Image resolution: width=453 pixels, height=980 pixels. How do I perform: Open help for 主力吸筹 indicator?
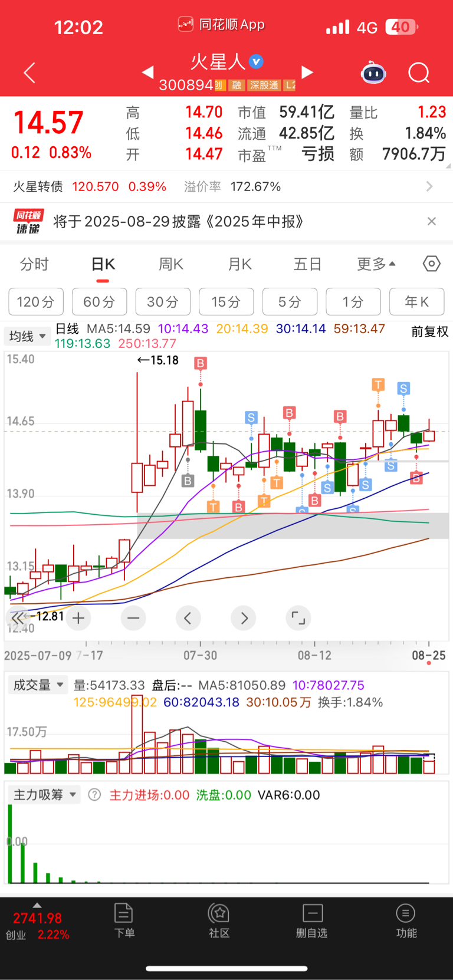point(94,795)
